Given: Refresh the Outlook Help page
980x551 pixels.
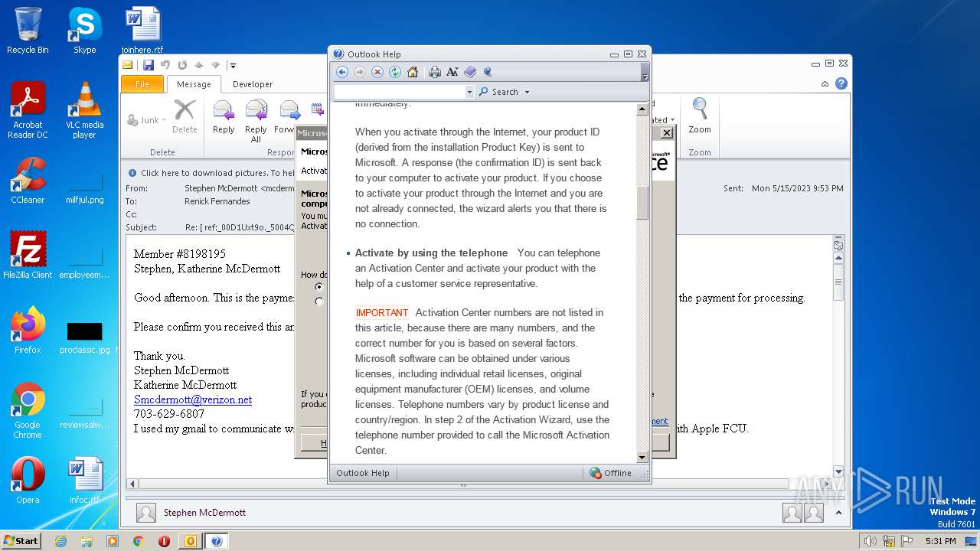Looking at the screenshot, I should click(x=395, y=72).
